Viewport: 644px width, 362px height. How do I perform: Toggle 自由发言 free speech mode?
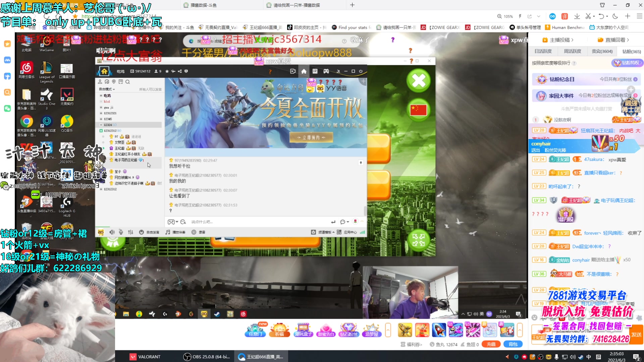coord(149,232)
